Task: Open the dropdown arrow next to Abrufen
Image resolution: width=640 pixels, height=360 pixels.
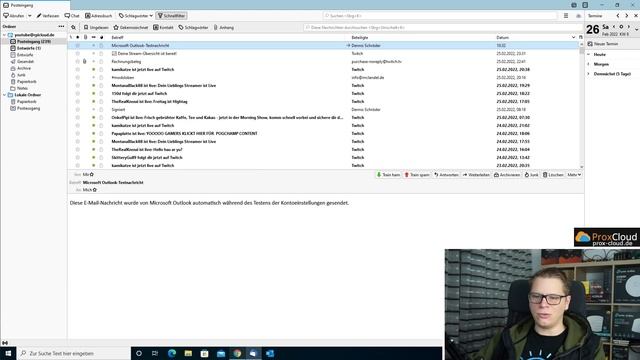Action: pyautogui.click(x=29, y=16)
